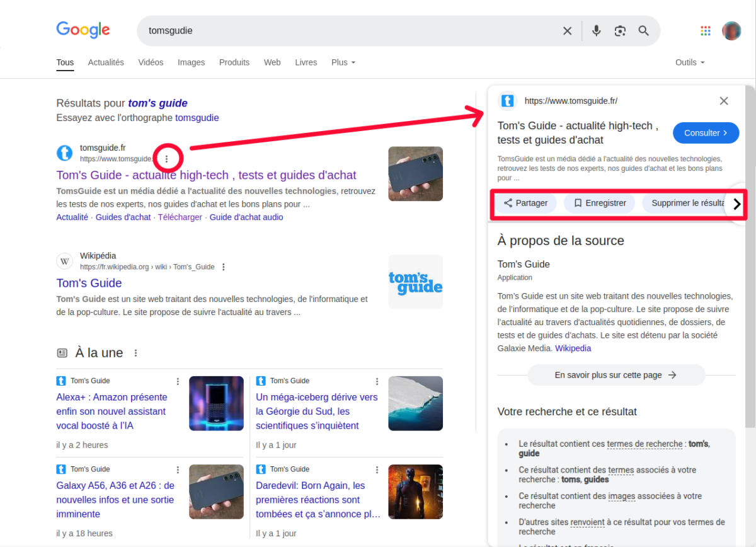Image resolution: width=756 pixels, height=547 pixels.
Task: Open the Outils dropdown
Action: click(689, 62)
